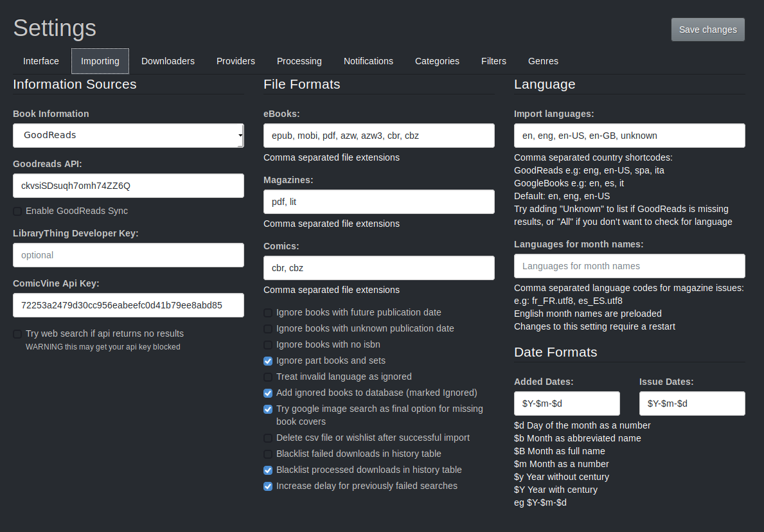Viewport: 764px width, 532px height.
Task: Toggle web search if api returns no results
Action: pos(17,334)
